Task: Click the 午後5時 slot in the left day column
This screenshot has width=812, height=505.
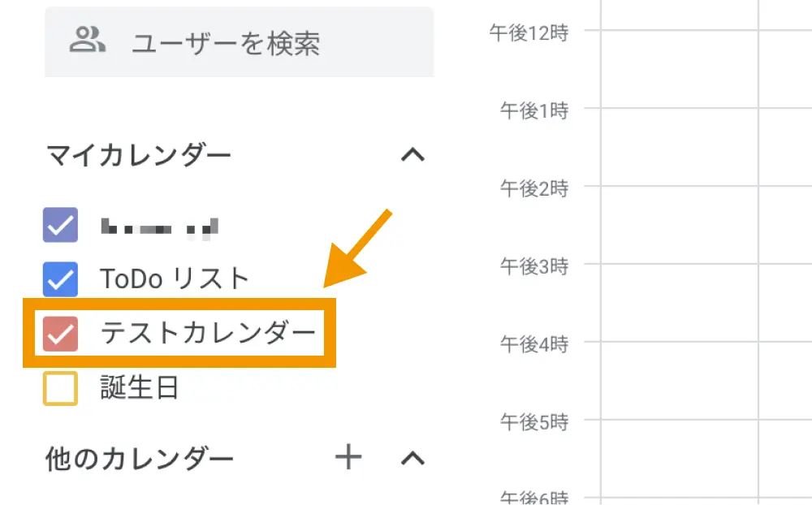Action: pyautogui.click(x=679, y=457)
